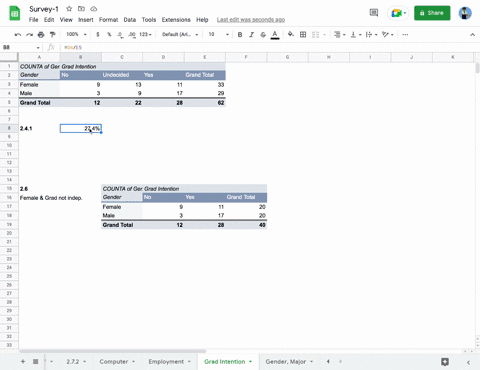Open the fill color picker

(x=291, y=34)
